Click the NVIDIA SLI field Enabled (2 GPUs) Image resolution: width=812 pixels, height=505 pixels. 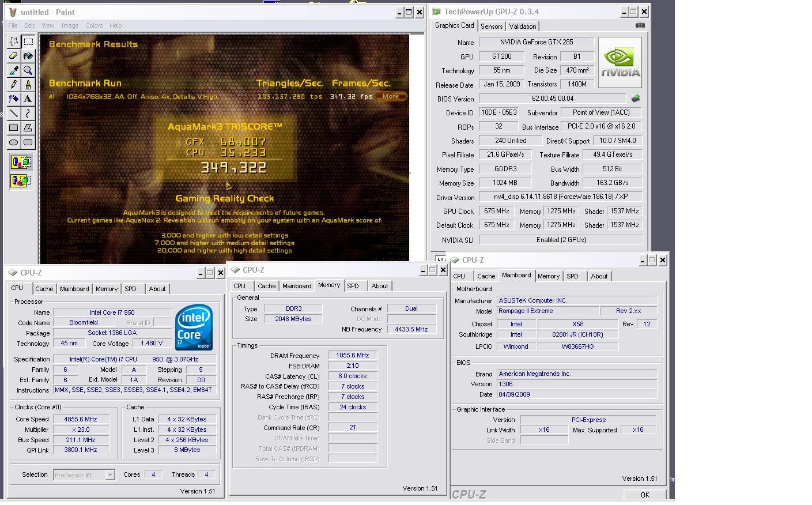click(561, 240)
